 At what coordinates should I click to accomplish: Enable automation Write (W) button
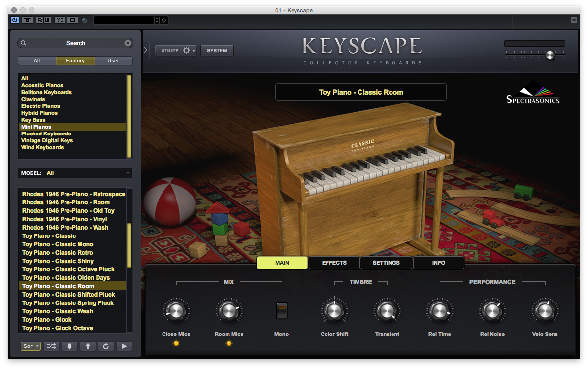pyautogui.click(x=47, y=20)
